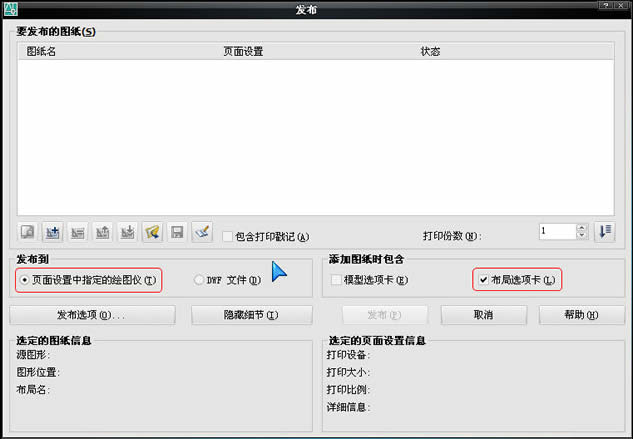This screenshot has height=439, width=633.
Task: Open the Load Sheet List folder icon
Action: pyautogui.click(x=152, y=232)
